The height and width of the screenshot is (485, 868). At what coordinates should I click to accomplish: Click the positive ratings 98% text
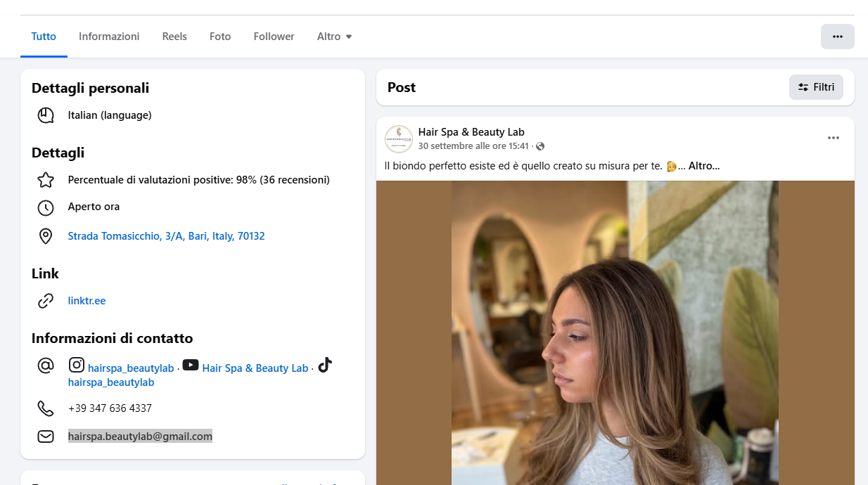click(199, 180)
